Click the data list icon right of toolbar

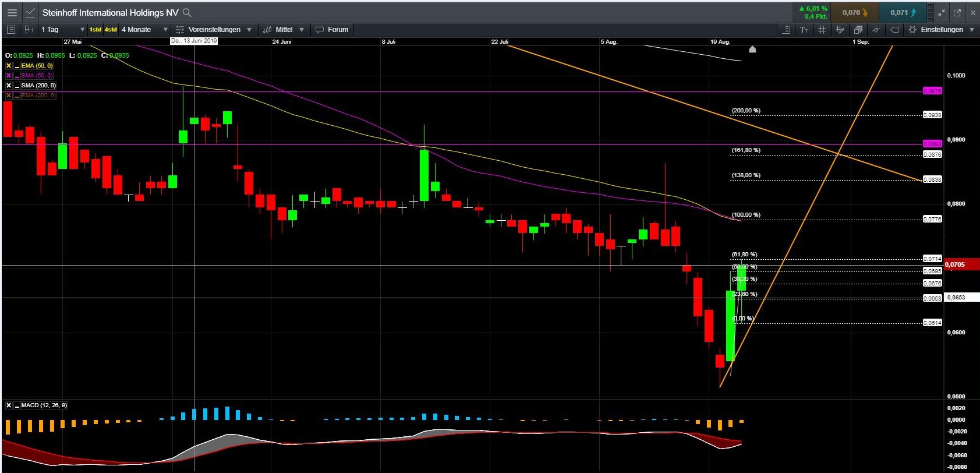click(787, 29)
